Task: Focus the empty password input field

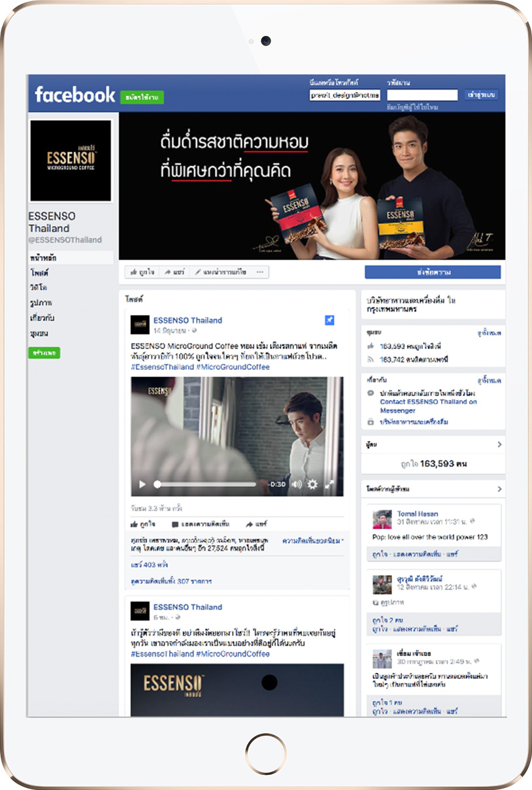Action: tap(422, 95)
